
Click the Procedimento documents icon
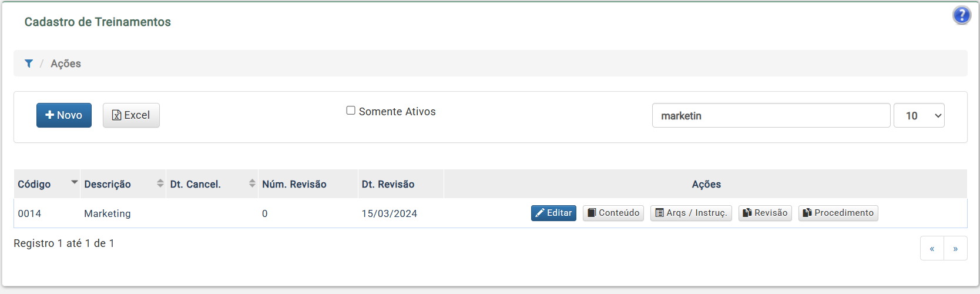(x=807, y=213)
